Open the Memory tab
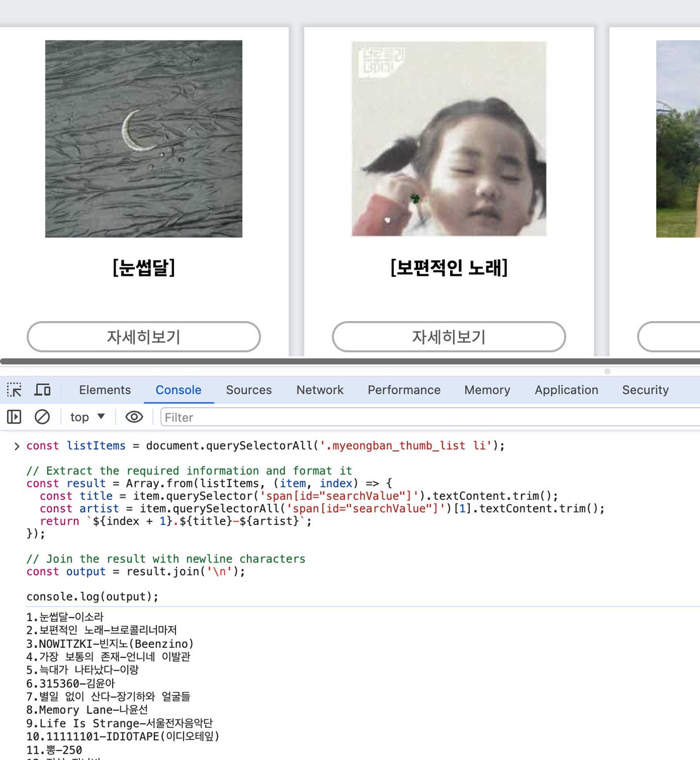700x760 pixels. coord(487,390)
